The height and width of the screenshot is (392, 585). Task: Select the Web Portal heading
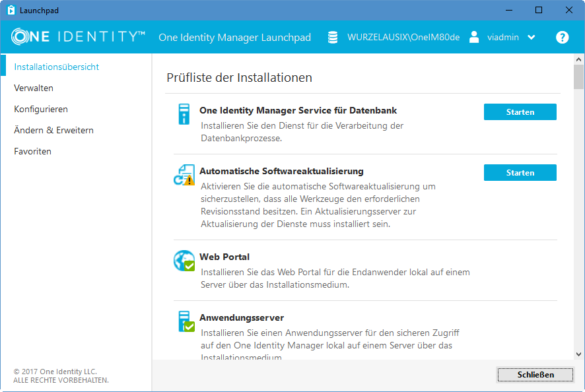click(224, 257)
